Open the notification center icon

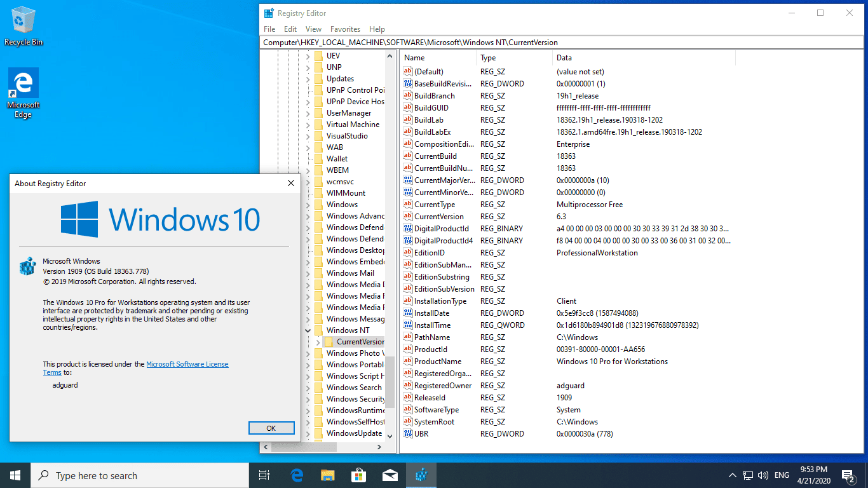click(x=848, y=475)
